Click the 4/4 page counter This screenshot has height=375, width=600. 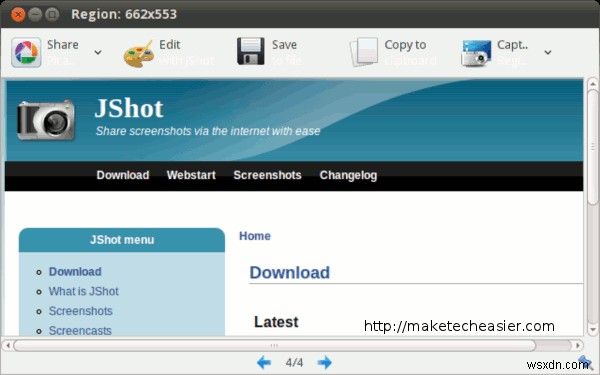click(294, 362)
